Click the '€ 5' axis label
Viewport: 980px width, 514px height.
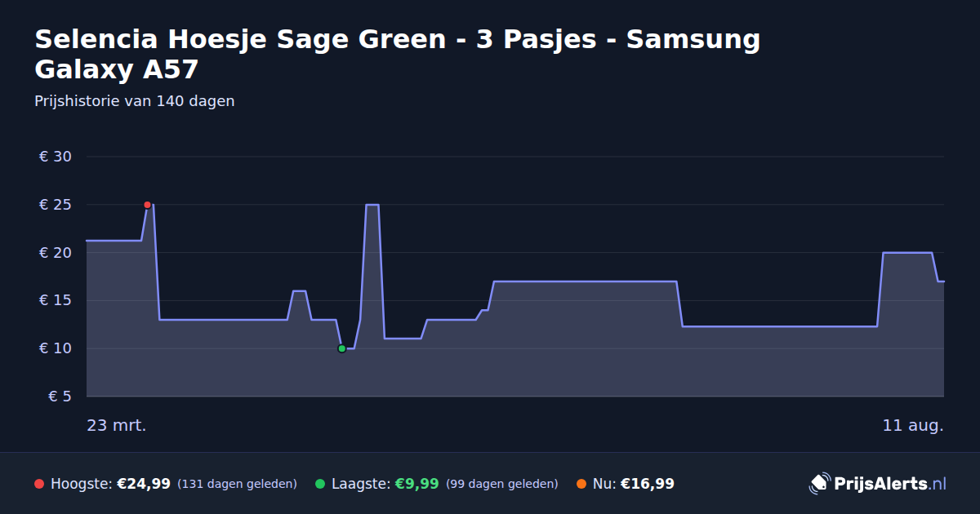click(60, 397)
